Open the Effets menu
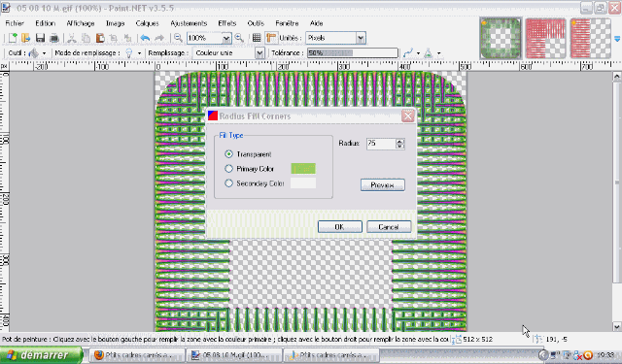 coord(226,23)
